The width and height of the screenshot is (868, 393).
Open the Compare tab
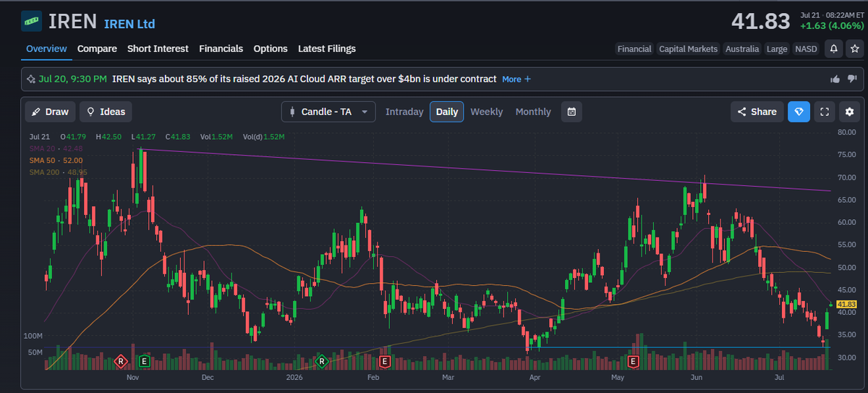97,48
